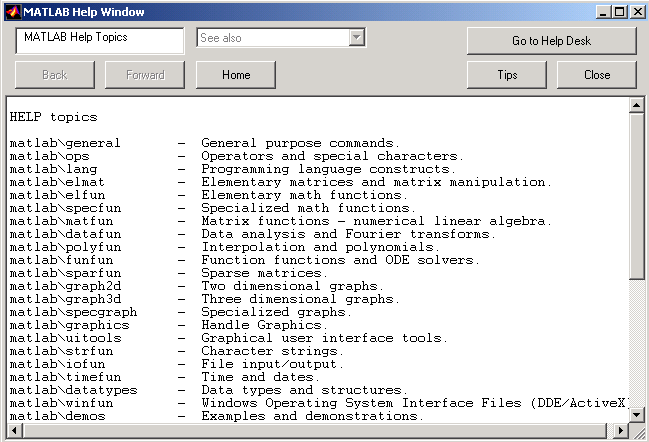
Task: Select the matlab\graphics topic
Action: coord(70,325)
